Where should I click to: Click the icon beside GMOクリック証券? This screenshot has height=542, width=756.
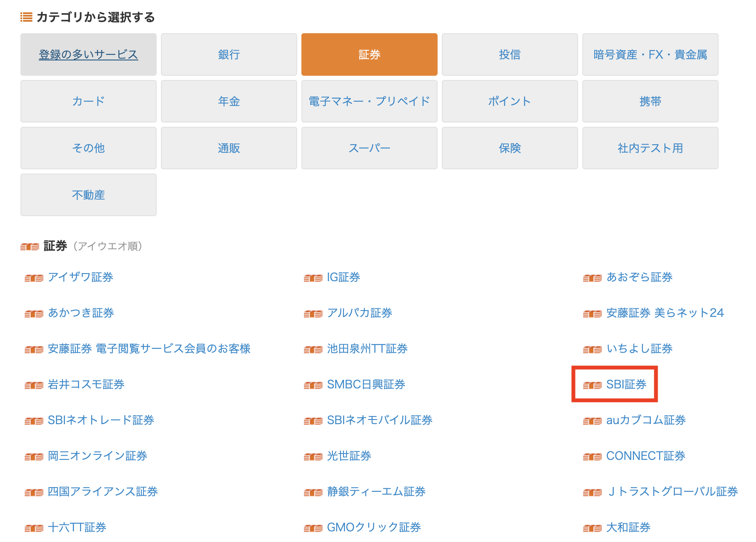[x=313, y=528]
